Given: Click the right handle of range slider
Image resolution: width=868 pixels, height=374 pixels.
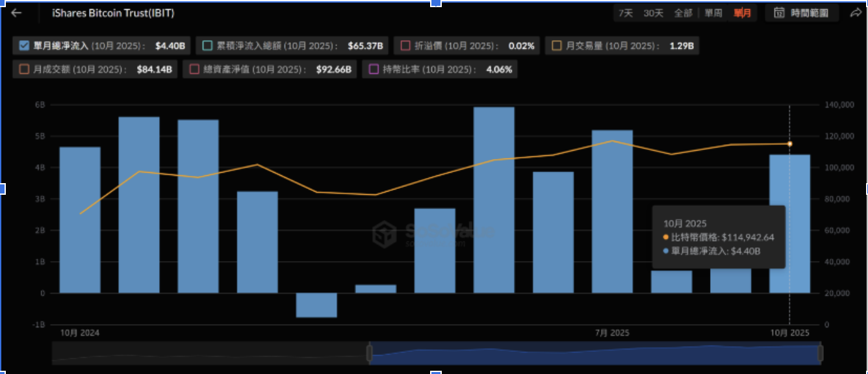Looking at the screenshot, I should [x=821, y=353].
